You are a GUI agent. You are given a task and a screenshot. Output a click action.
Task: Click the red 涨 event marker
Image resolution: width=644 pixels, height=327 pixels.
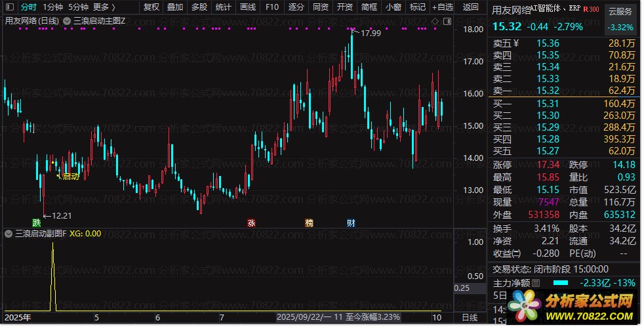coord(251,223)
